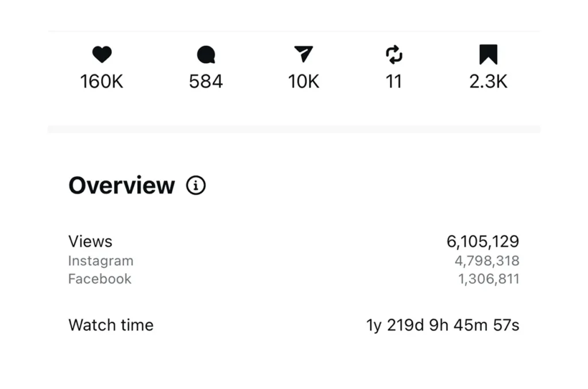This screenshot has width=588, height=389.
Task: Click the paper plane share icon
Action: [x=303, y=55]
